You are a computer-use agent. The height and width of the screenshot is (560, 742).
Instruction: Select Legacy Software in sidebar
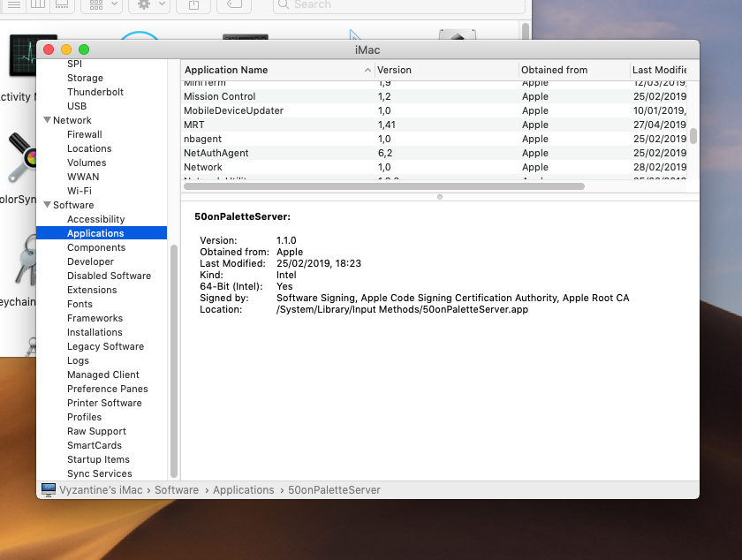click(x=105, y=346)
